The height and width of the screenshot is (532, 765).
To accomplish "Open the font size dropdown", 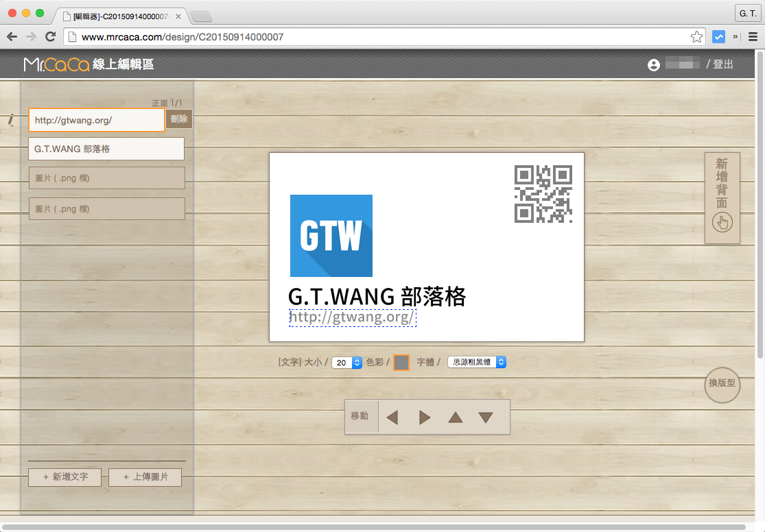I will [346, 363].
